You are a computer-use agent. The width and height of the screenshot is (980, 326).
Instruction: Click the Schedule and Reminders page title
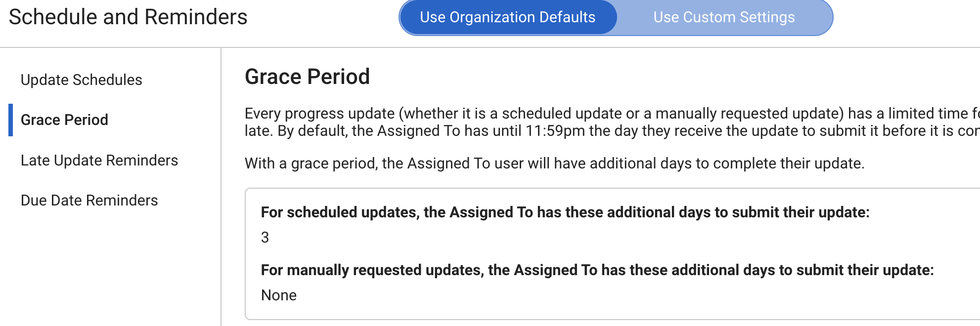coord(128,17)
